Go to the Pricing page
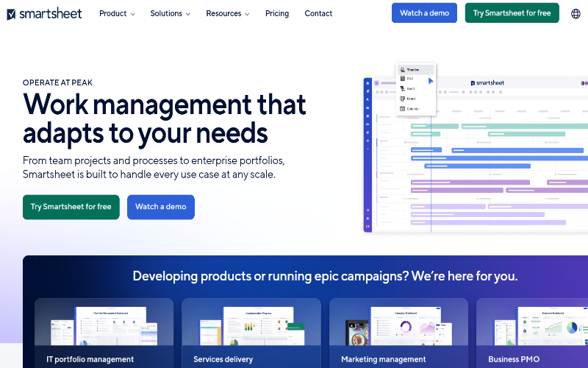588x368 pixels. click(x=277, y=13)
